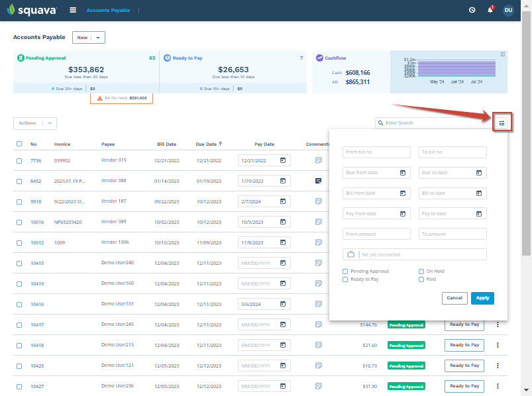Open comments for bill 10425
This screenshot has width=532, height=396.
click(x=318, y=366)
